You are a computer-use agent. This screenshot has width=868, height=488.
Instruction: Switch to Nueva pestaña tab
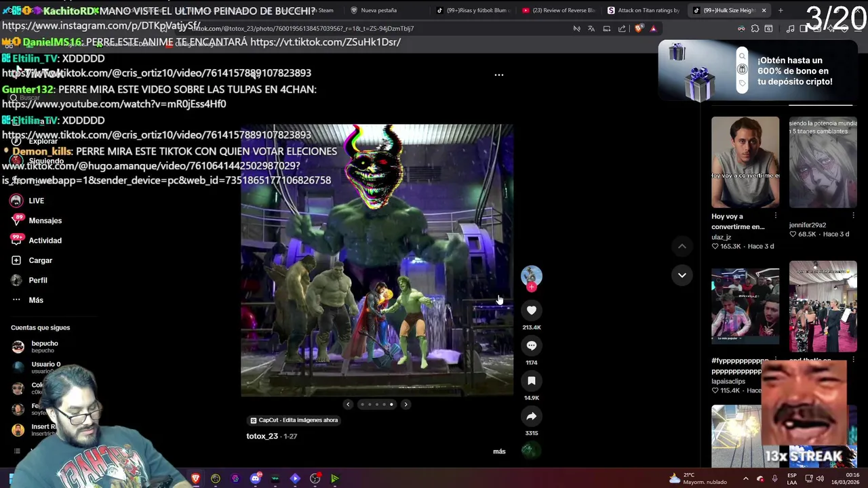[378, 10]
